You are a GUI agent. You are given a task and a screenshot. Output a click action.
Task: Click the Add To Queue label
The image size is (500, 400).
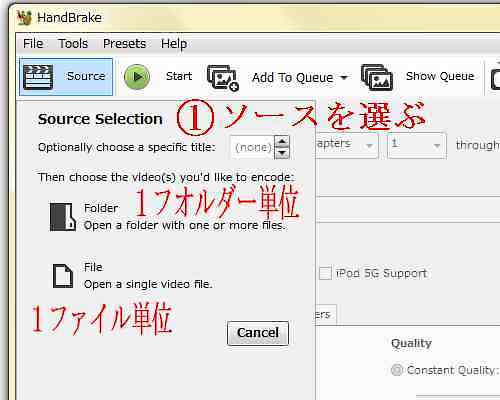point(293,78)
